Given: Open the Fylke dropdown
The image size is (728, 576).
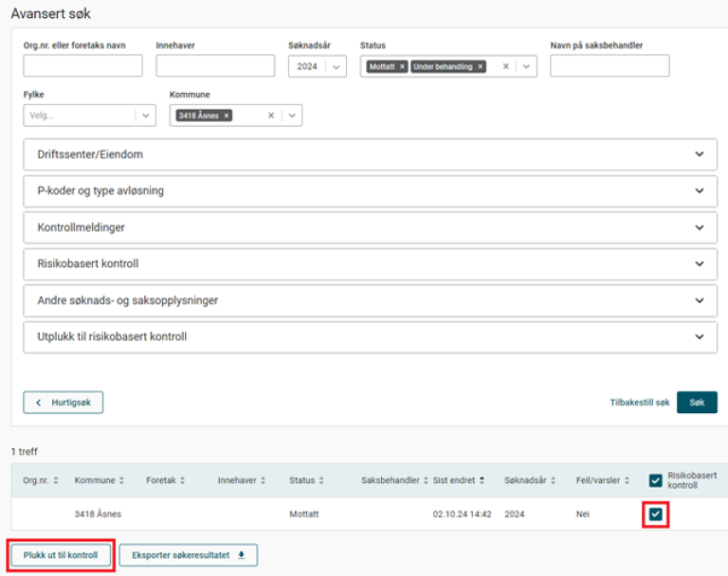Looking at the screenshot, I should (x=146, y=116).
